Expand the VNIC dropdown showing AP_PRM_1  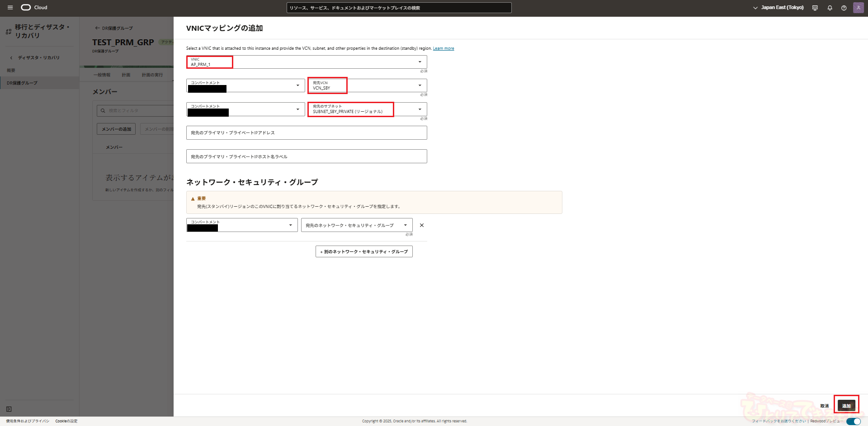(307, 62)
